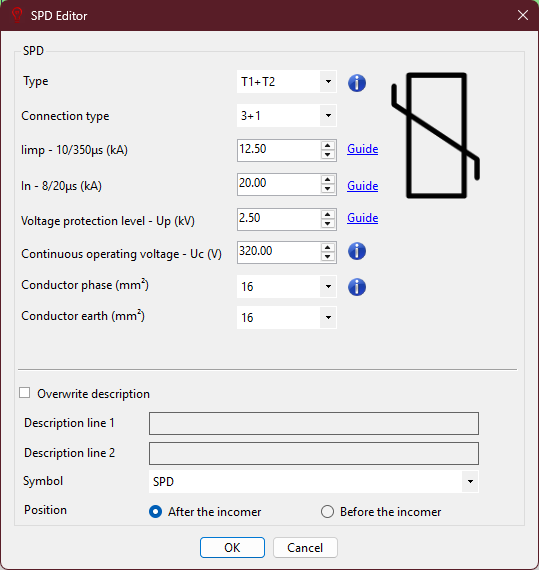Click the info icon beside Type dropdown

357,83
